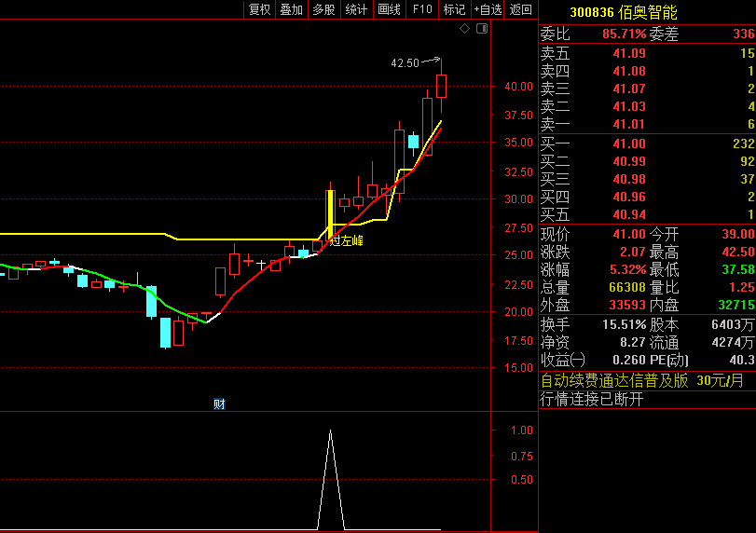Viewport: 756px width, 533px height.
Task: Click the 过左峰 chart label
Action: (x=346, y=241)
